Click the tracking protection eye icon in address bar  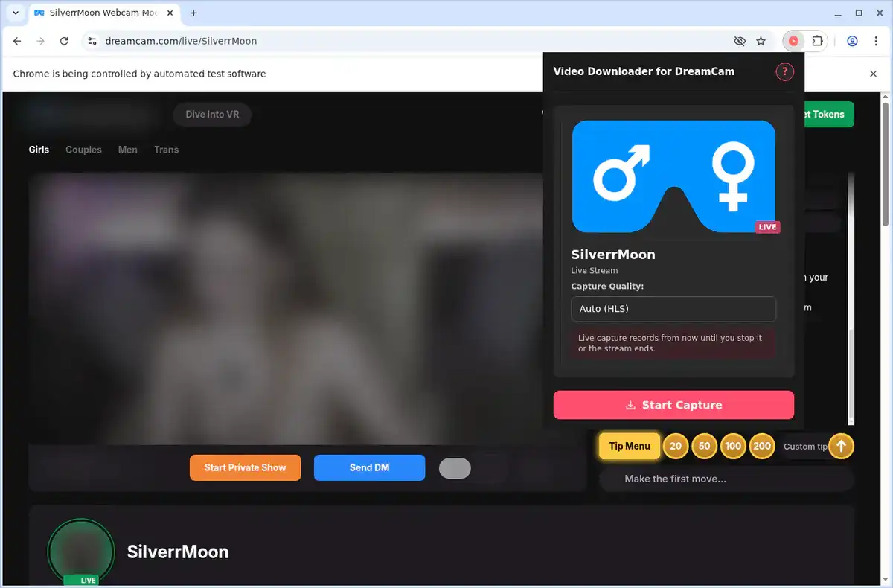click(739, 41)
